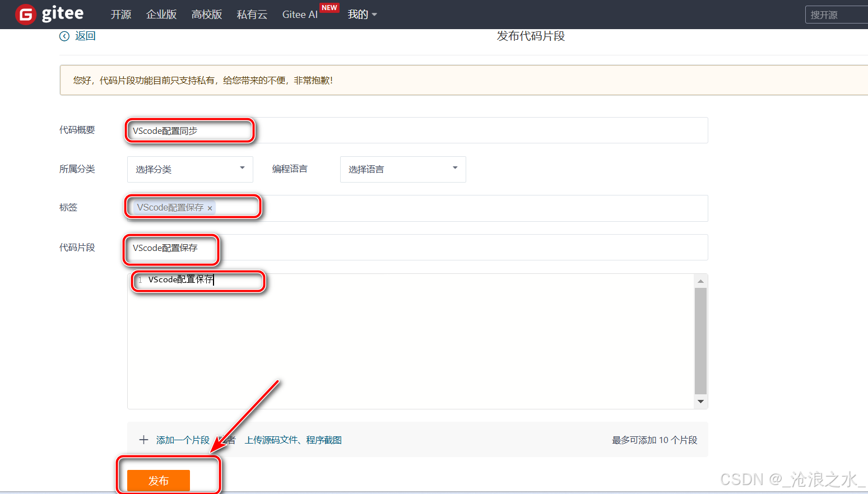Open the 私有云 page from the top menu
Viewport: 868px width, 494px height.
click(252, 15)
